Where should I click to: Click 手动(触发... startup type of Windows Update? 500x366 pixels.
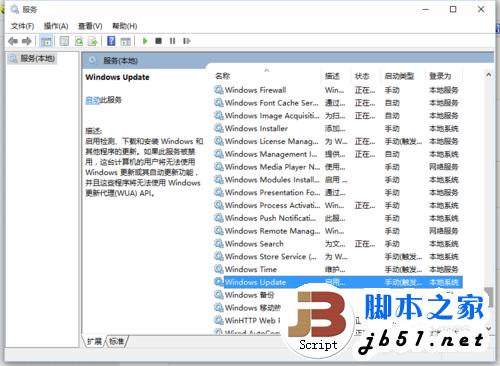[x=403, y=282]
